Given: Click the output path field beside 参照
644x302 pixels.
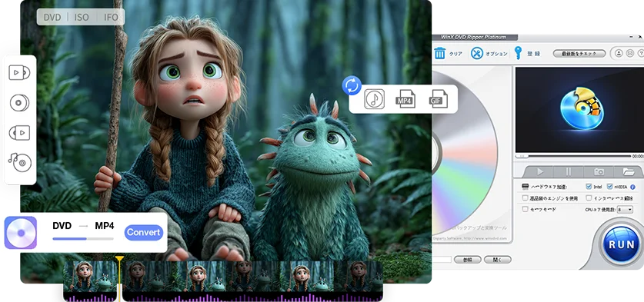Looking at the screenshot, I should coord(442,259).
